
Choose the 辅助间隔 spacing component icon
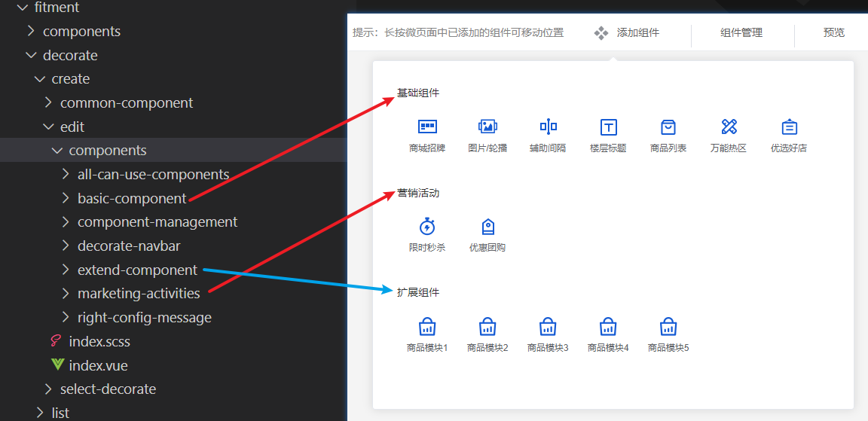click(548, 127)
